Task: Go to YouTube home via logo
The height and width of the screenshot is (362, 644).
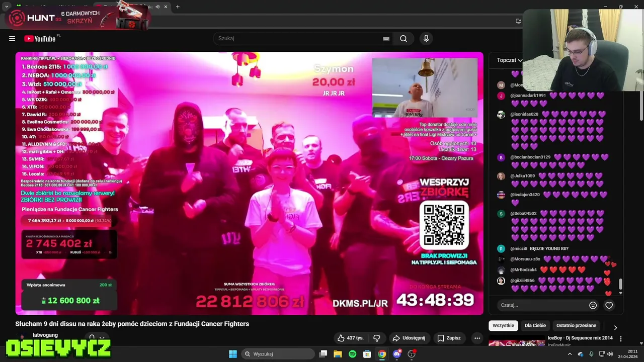Action: [40, 39]
